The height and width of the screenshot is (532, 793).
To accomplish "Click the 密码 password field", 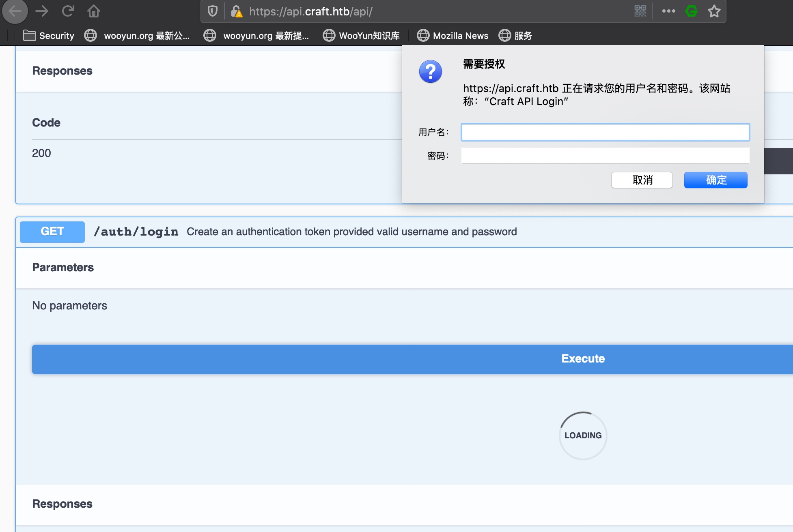I will pyautogui.click(x=605, y=156).
